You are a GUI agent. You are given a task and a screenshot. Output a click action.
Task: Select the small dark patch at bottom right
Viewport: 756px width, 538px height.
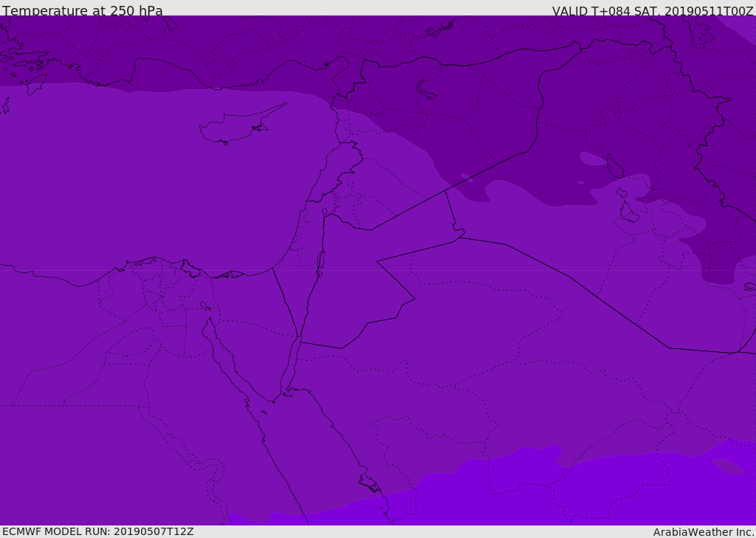[728, 466]
